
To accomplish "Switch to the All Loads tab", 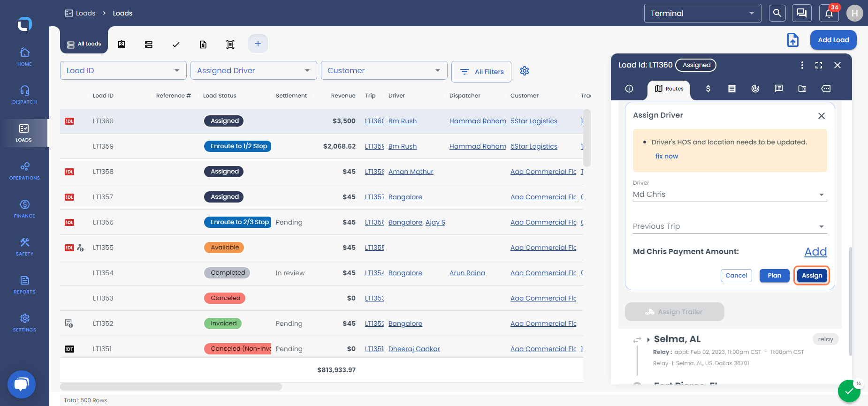I will [84, 44].
